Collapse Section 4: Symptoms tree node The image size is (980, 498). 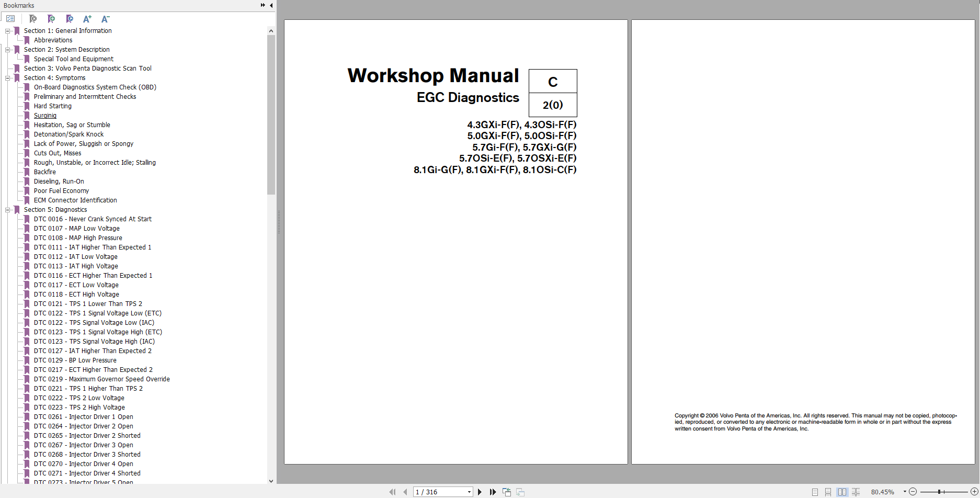coord(8,78)
